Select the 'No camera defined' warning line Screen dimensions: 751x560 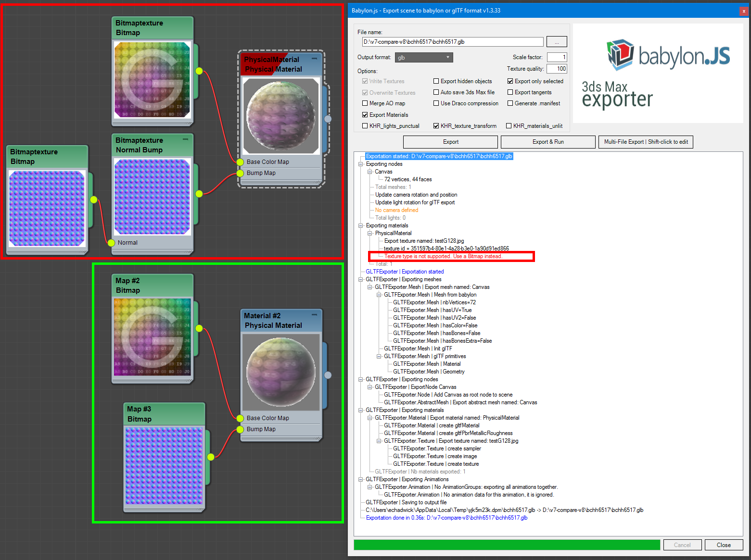click(x=396, y=210)
